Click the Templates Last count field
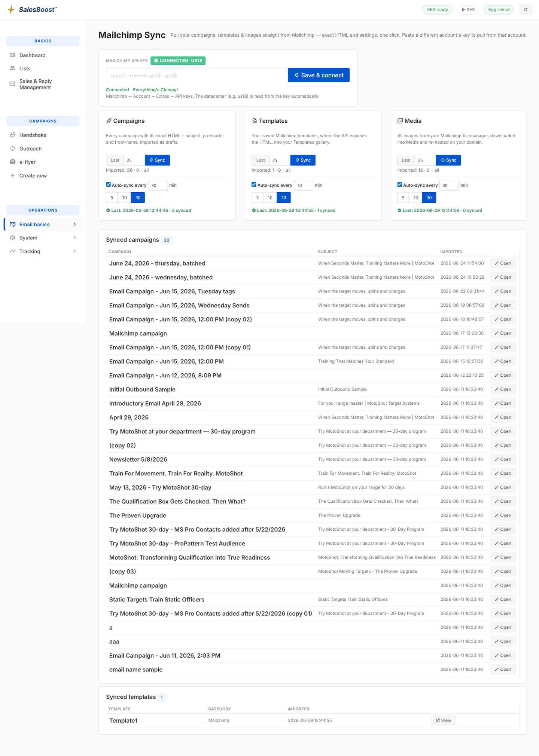This screenshot has height=756, width=539. 280,160
